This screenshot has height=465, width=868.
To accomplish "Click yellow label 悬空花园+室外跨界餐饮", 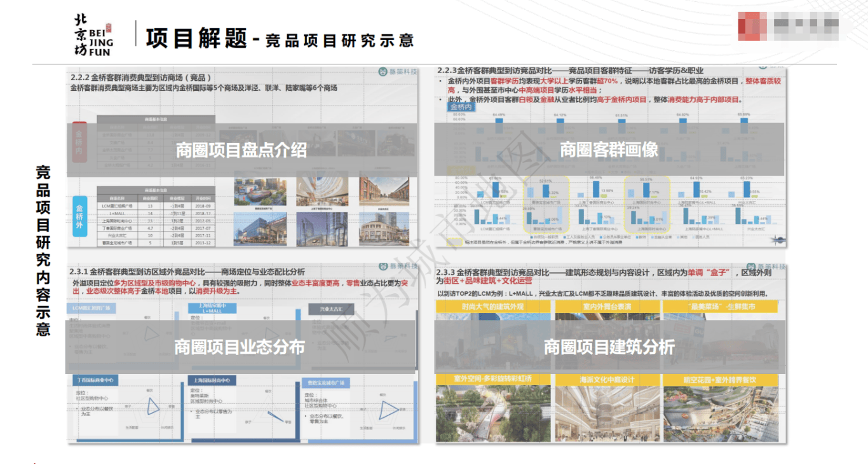I will 720,380.
